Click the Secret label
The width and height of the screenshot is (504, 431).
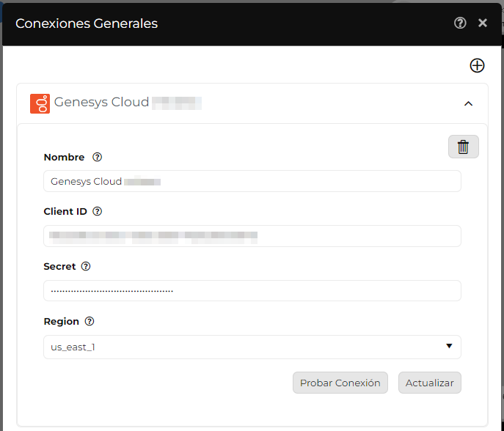[x=59, y=266]
